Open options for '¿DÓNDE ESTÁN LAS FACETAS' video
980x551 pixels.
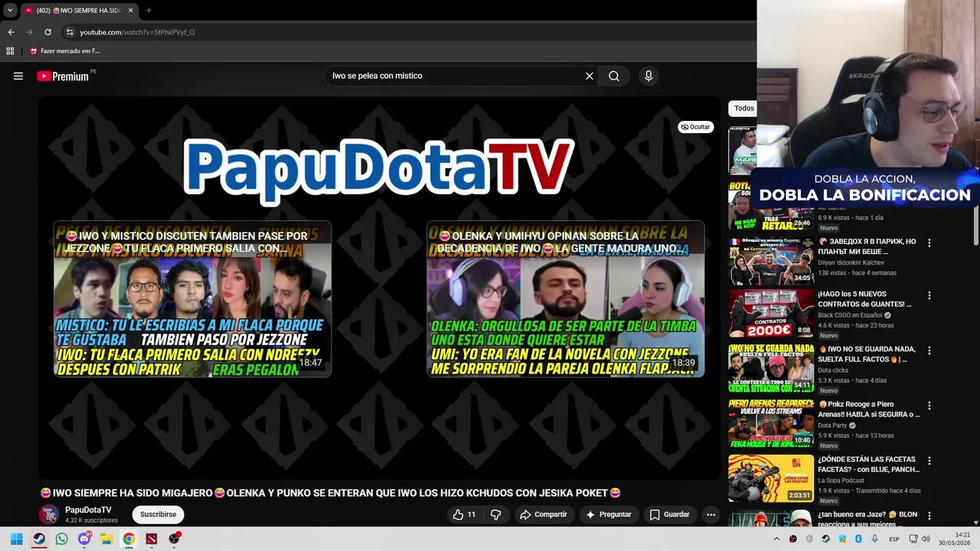(x=929, y=461)
